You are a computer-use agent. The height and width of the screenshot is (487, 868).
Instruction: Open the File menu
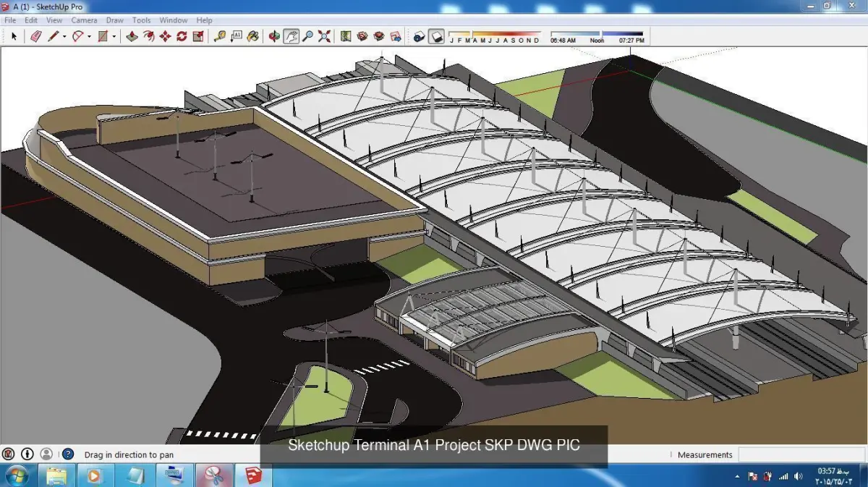click(x=10, y=20)
